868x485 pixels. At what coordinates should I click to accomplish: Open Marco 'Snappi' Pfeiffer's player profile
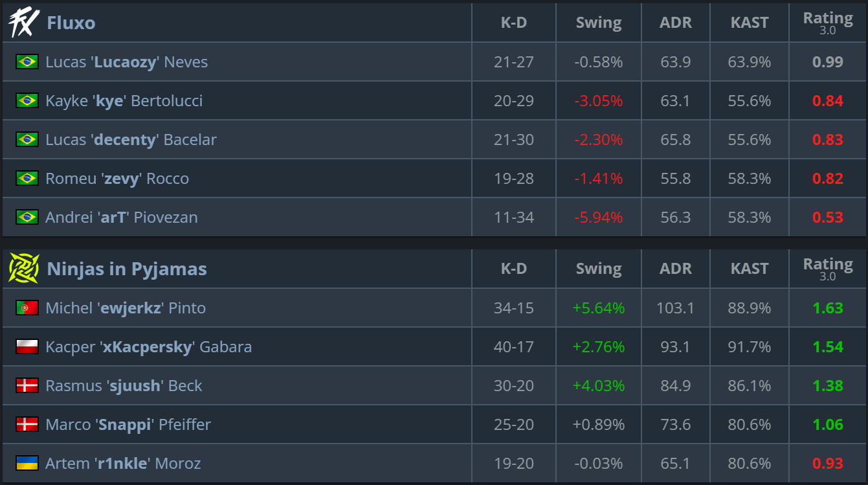click(x=128, y=425)
